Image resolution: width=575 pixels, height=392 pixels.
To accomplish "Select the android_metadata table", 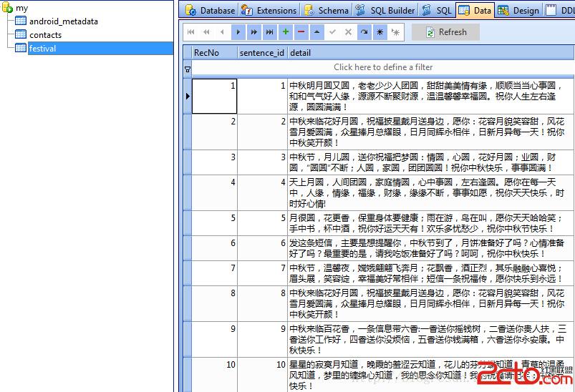I will (x=64, y=21).
